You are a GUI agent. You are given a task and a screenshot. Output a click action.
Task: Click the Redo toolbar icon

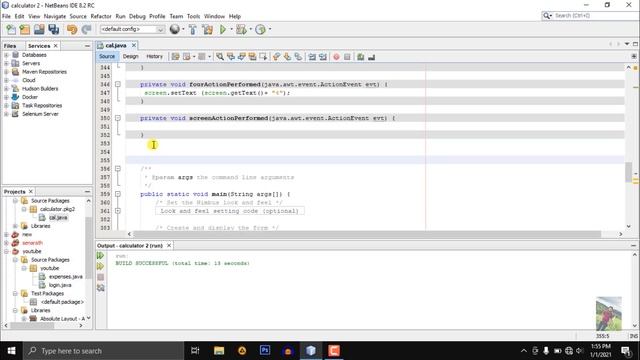pyautogui.click(x=86, y=29)
